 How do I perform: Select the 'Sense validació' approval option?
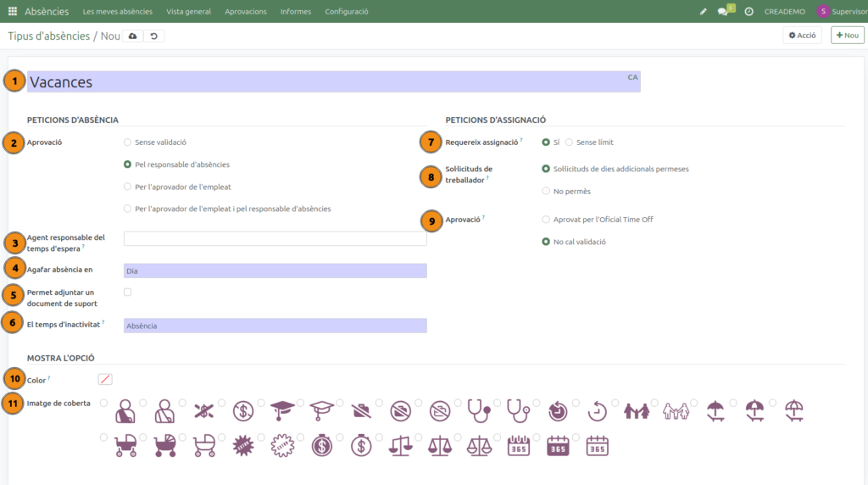click(128, 142)
